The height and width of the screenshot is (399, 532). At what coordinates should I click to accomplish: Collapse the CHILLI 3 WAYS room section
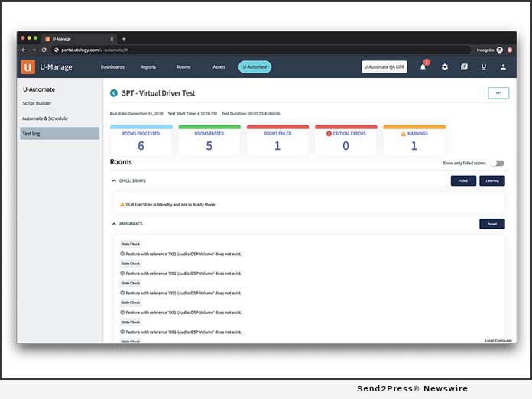(114, 181)
